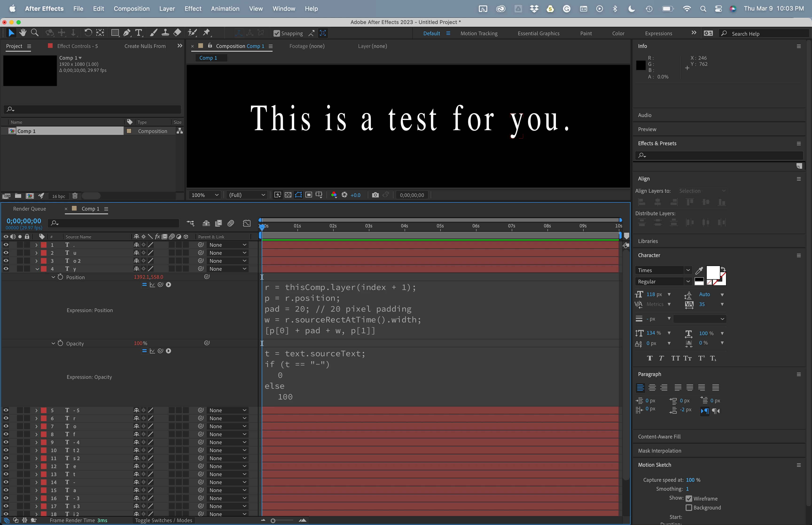The image size is (812, 525).
Task: Uncheck Wireframe in Motion Sketch
Action: tap(689, 498)
